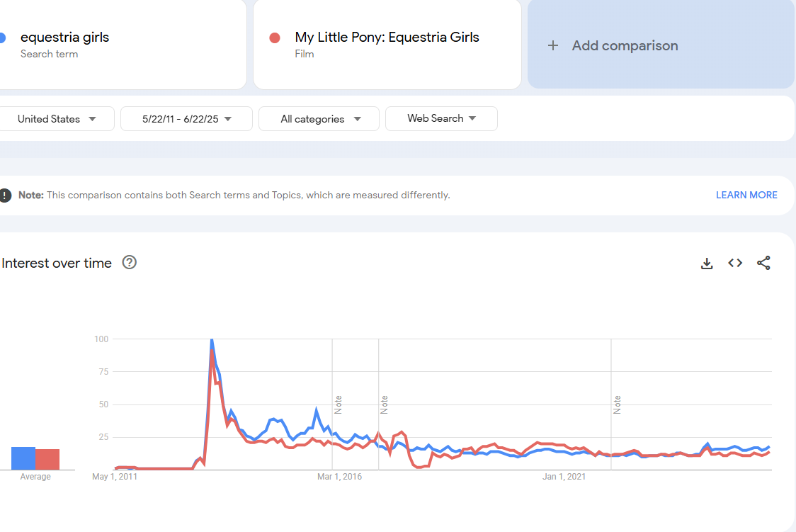The height and width of the screenshot is (532, 796).
Task: Open the Interest over time help icon
Action: pyautogui.click(x=130, y=262)
